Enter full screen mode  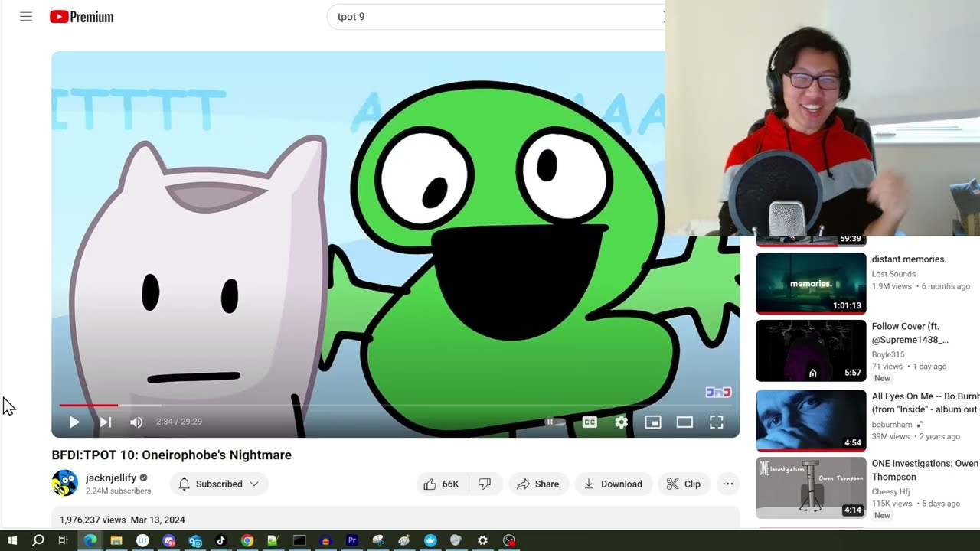point(716,422)
